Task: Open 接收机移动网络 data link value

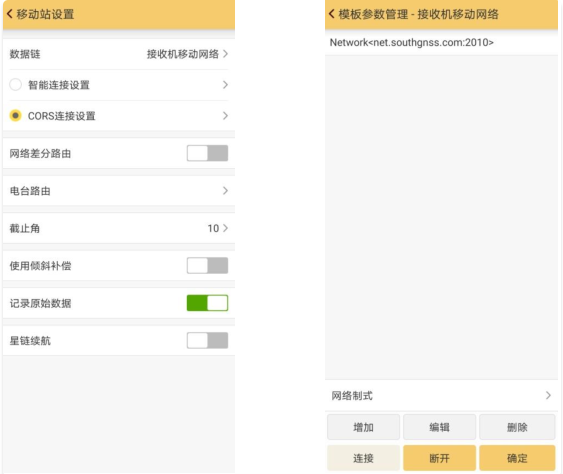Action: (183, 54)
